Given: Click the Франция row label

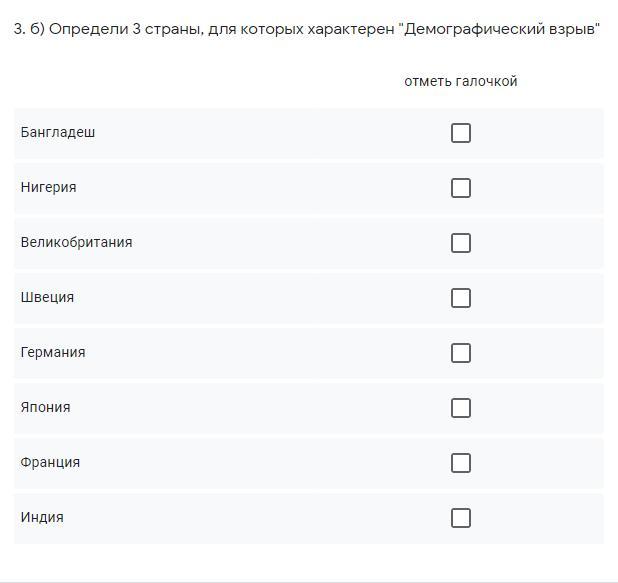Looking at the screenshot, I should pyautogui.click(x=50, y=462).
